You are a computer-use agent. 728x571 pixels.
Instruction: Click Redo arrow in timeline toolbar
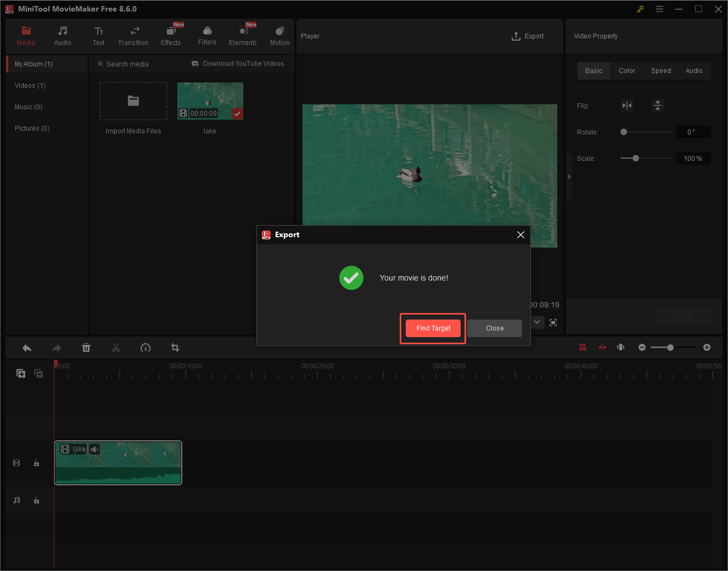57,348
